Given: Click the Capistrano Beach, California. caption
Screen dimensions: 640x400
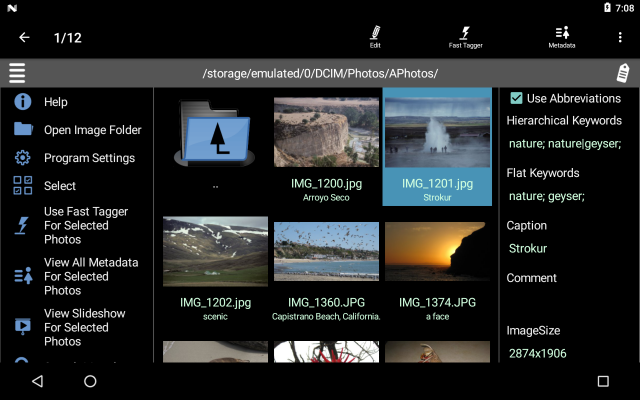Looking at the screenshot, I should point(326,316).
